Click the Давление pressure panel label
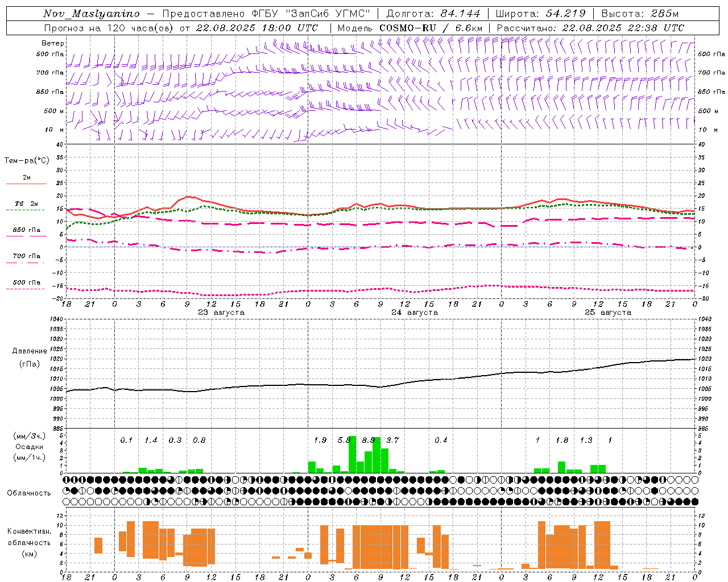728x582 pixels. (x=30, y=351)
